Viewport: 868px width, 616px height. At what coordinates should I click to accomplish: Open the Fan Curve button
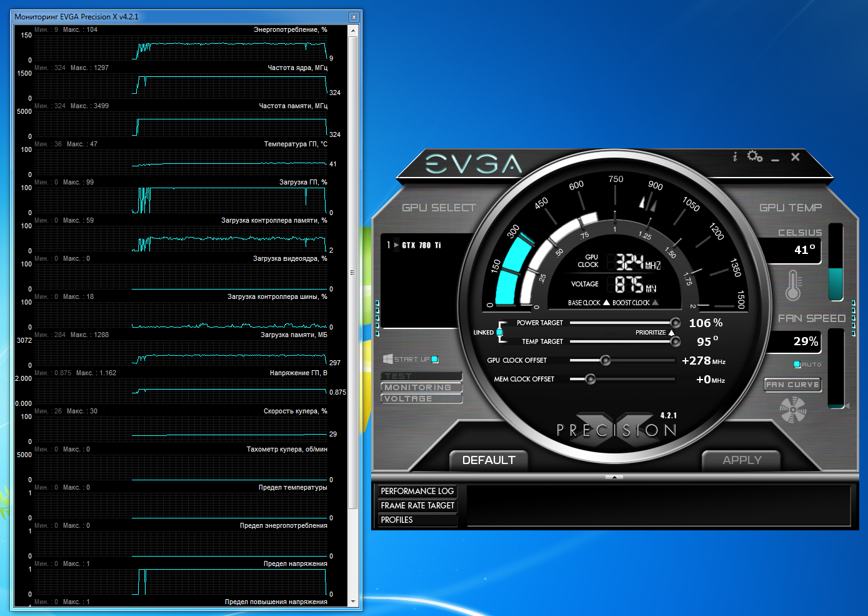coord(792,385)
